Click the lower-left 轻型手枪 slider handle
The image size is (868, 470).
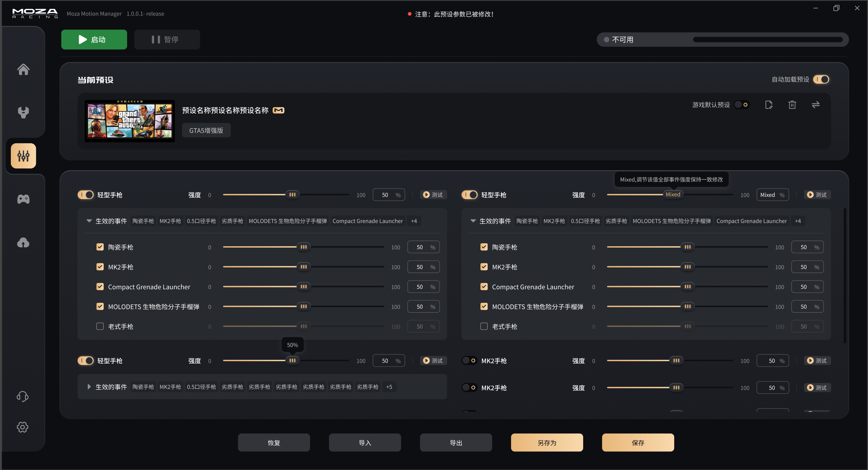tap(293, 360)
